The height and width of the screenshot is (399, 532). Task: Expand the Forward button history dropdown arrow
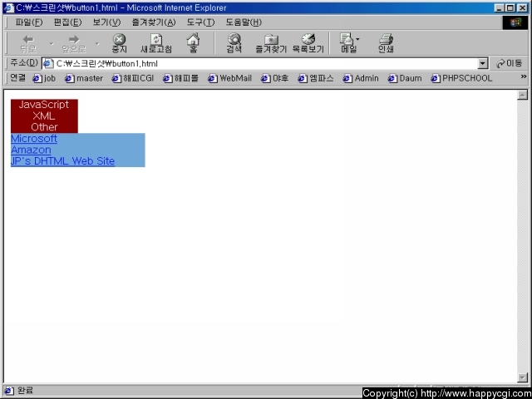[x=97, y=43]
